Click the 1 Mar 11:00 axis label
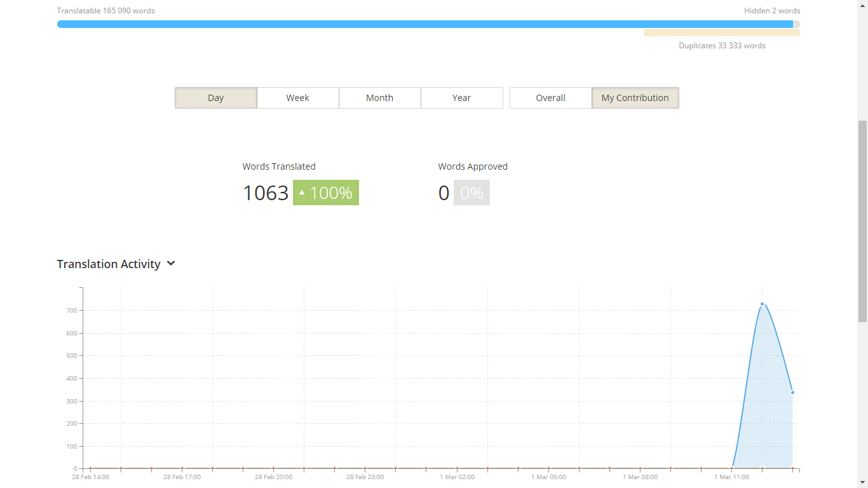868x488 pixels. pos(731,477)
